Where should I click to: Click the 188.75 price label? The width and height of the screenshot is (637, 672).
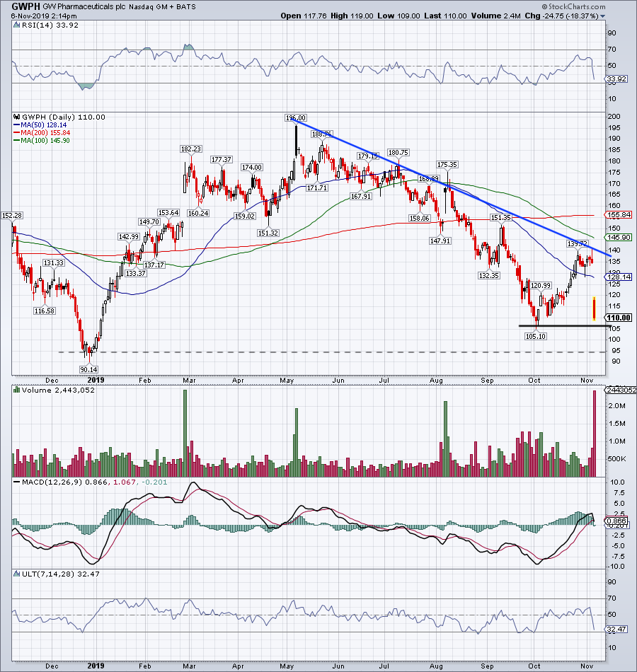pos(322,134)
